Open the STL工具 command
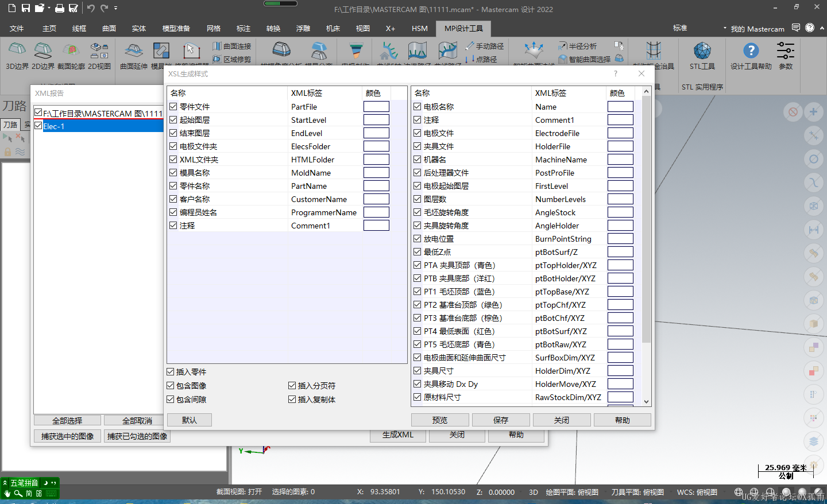This screenshot has width=827, height=504. (702, 56)
